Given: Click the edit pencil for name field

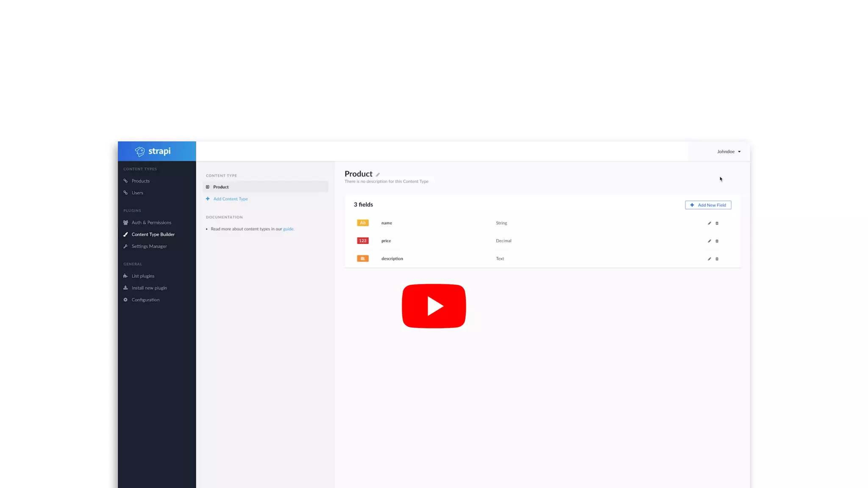Looking at the screenshot, I should pyautogui.click(x=709, y=223).
